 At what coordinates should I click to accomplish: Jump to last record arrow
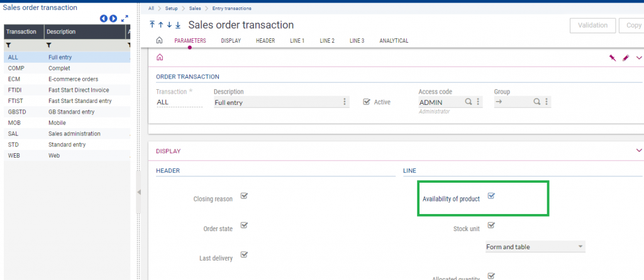pos(178,25)
